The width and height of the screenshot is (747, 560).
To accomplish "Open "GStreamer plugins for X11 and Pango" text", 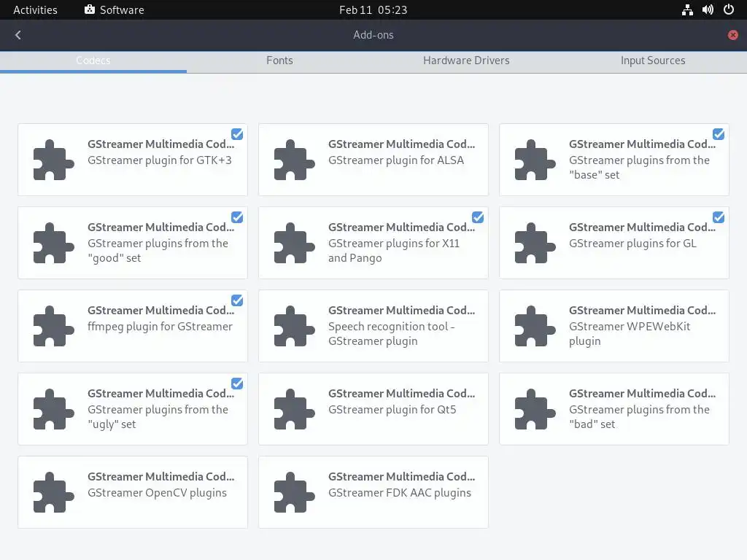I will pos(394,251).
